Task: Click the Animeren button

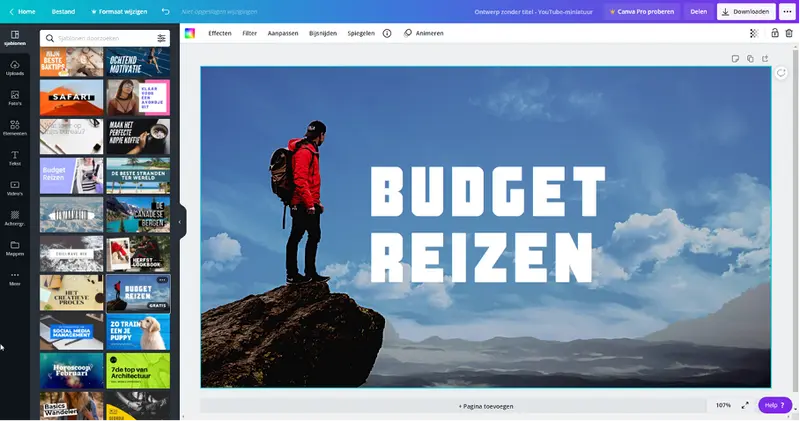Action: [424, 33]
